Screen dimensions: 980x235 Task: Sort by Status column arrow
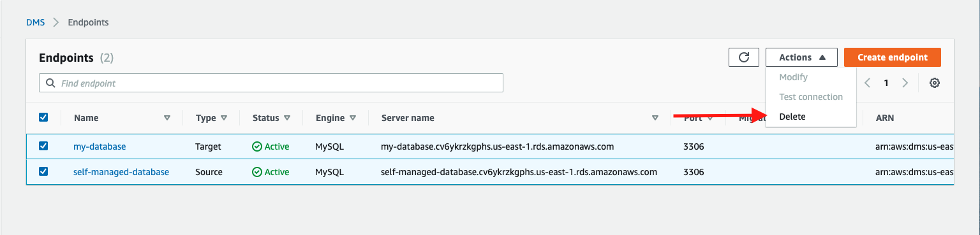(287, 118)
